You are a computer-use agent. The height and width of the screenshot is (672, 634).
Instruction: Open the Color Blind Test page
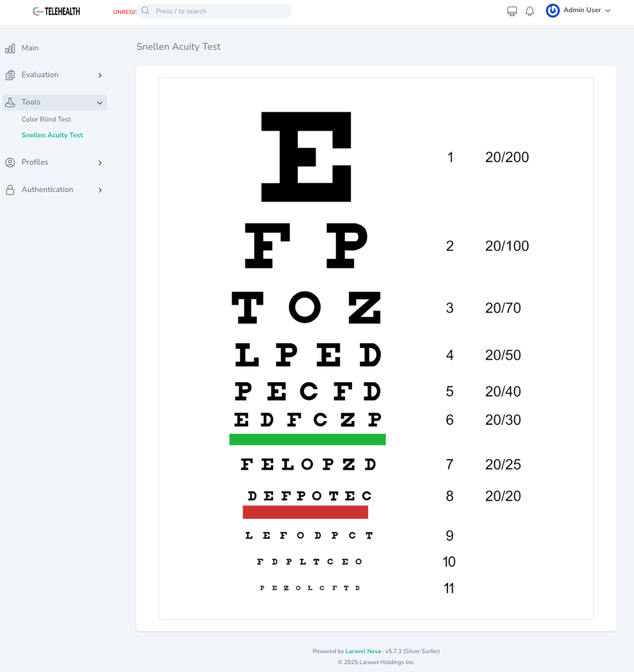pos(46,119)
